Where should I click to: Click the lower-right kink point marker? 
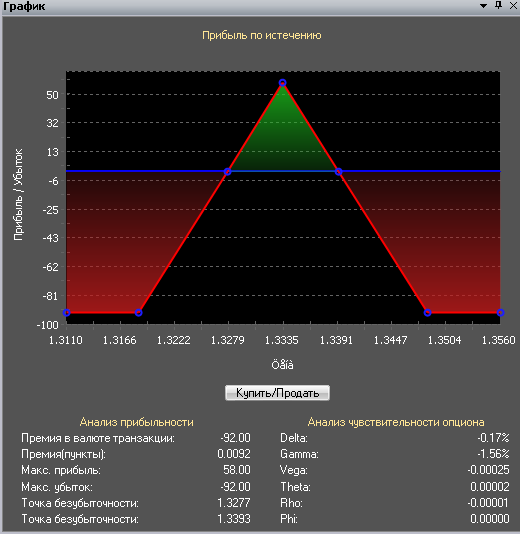[x=427, y=313]
